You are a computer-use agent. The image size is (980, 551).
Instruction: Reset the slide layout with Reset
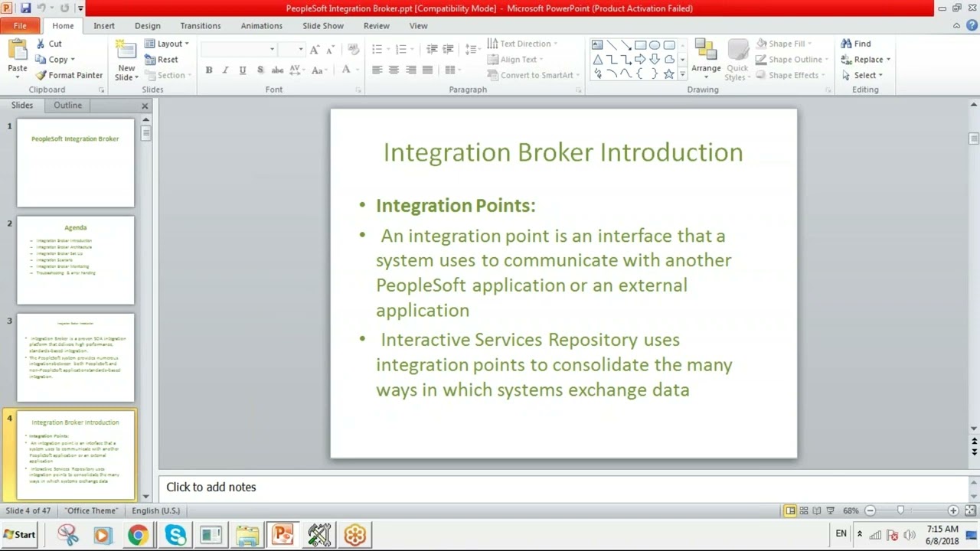point(162,60)
